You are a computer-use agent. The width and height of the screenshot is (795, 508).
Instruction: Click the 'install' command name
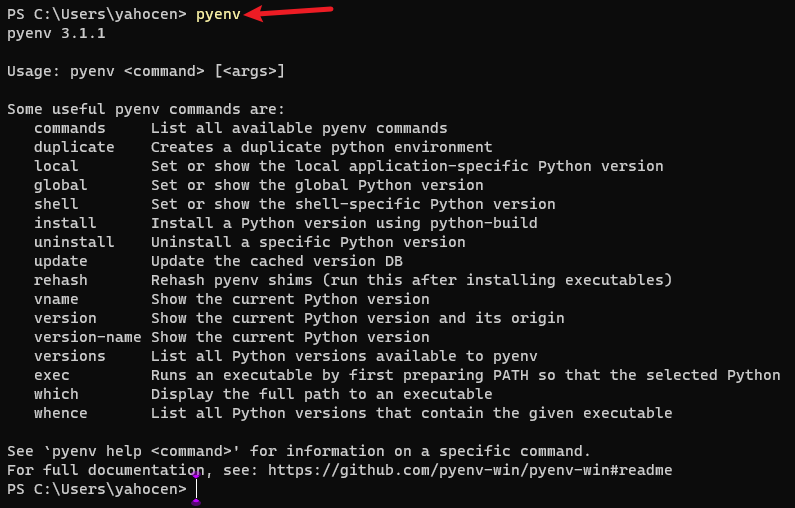[x=65, y=223]
